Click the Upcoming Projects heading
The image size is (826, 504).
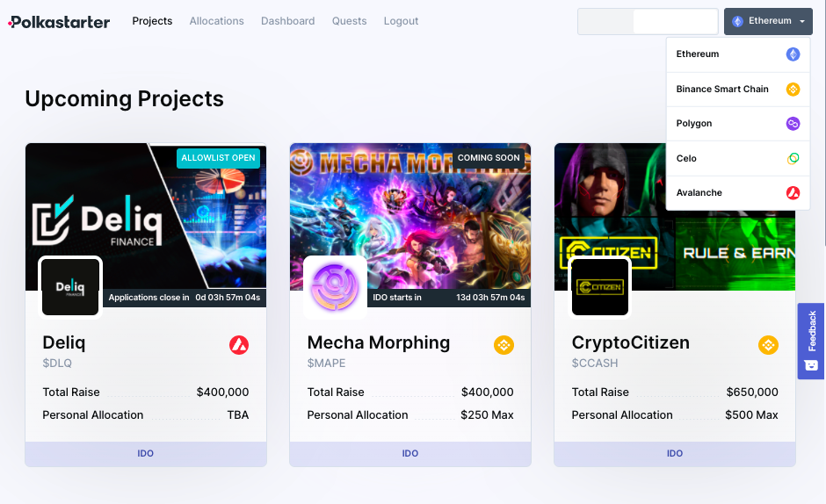tap(124, 99)
